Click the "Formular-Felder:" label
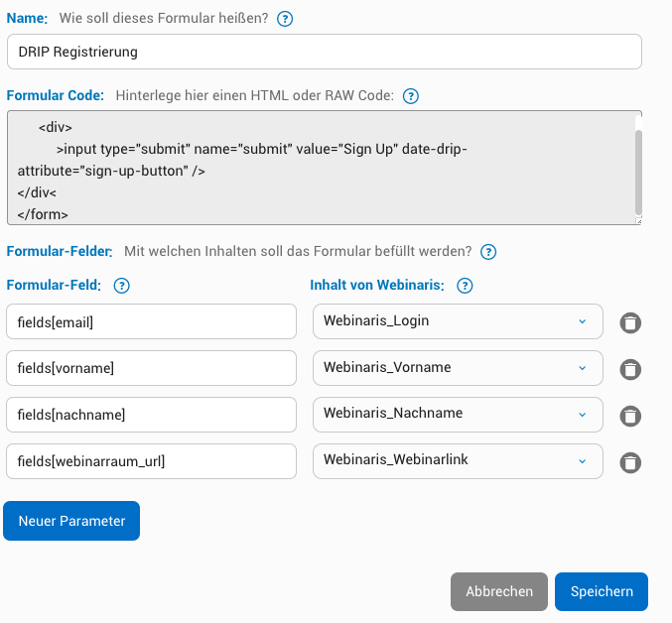Screen dimensions: 672x623 click(x=60, y=251)
